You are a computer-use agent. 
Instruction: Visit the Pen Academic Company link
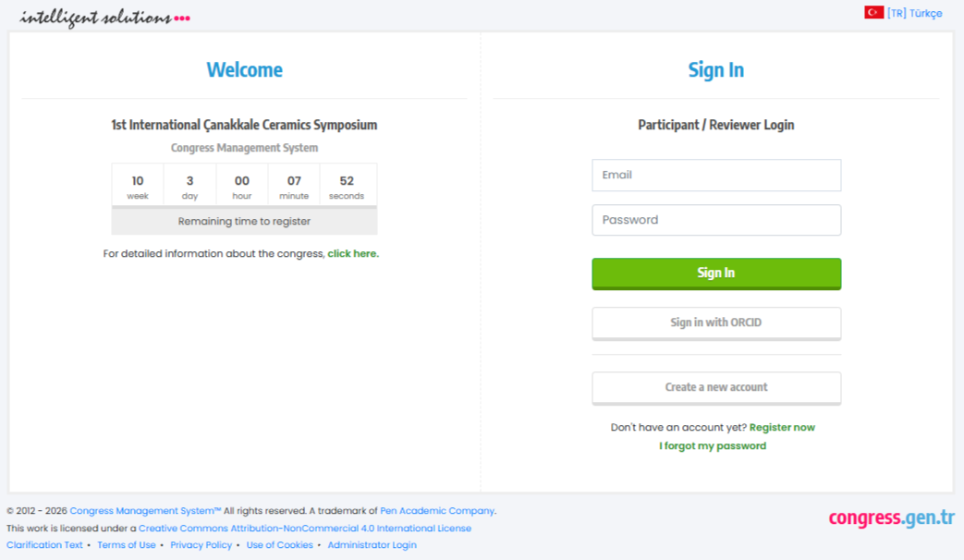437,511
